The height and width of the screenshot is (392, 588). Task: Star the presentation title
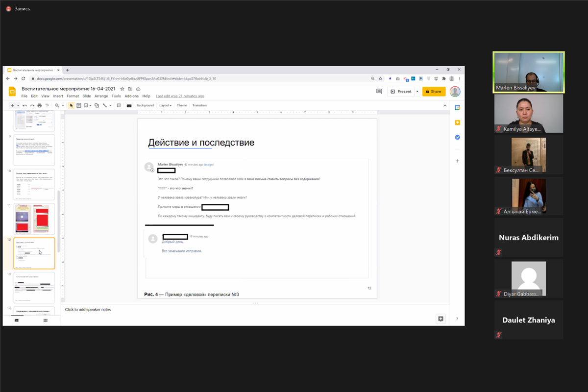tap(122, 89)
